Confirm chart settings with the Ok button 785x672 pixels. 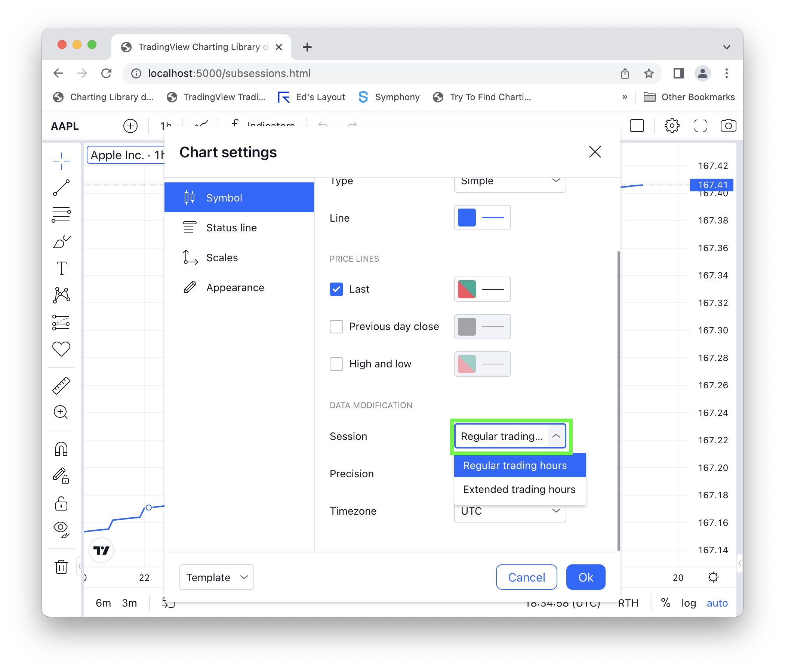pos(585,577)
